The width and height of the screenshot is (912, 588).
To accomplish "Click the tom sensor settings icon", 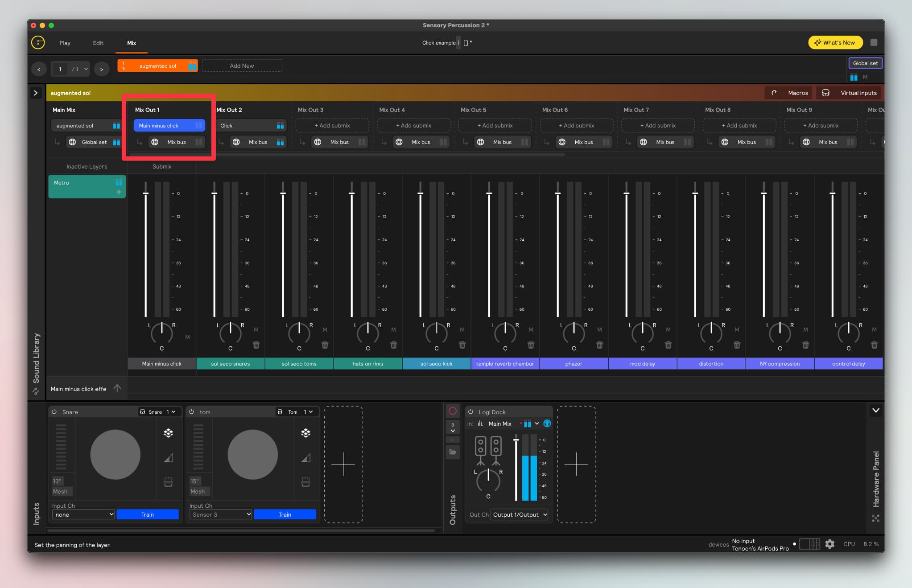I will click(305, 482).
